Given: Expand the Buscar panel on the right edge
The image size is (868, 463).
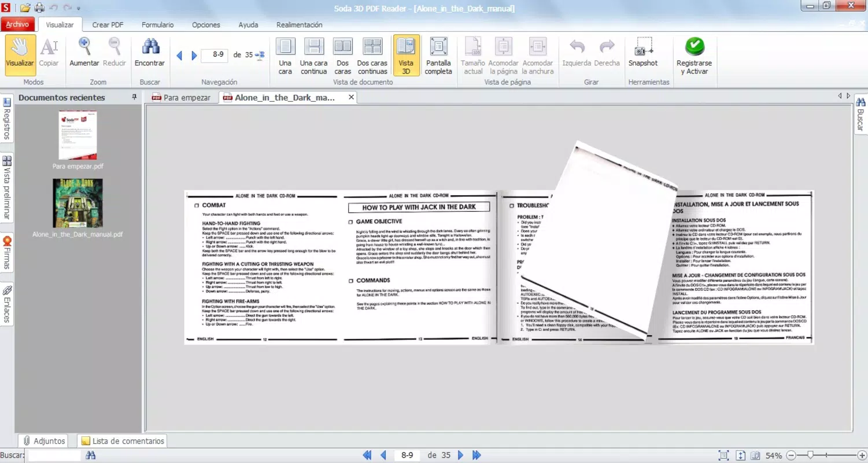Looking at the screenshot, I should point(860,114).
